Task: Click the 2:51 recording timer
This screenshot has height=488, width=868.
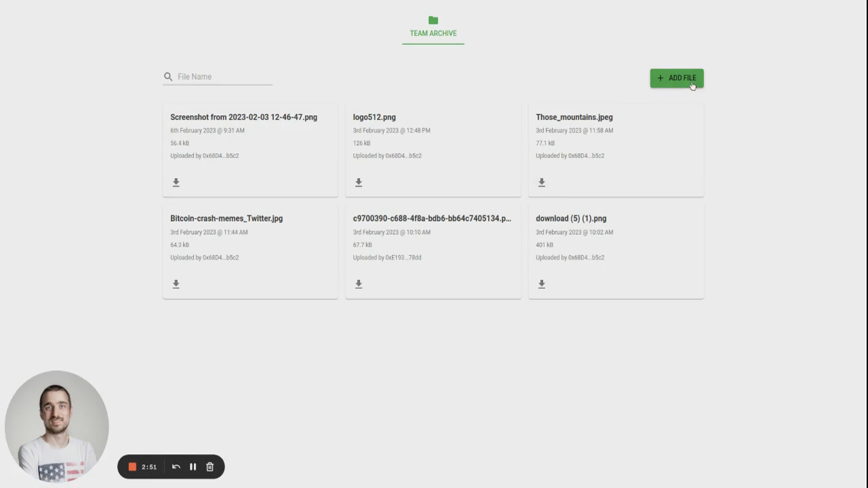Action: [x=149, y=467]
